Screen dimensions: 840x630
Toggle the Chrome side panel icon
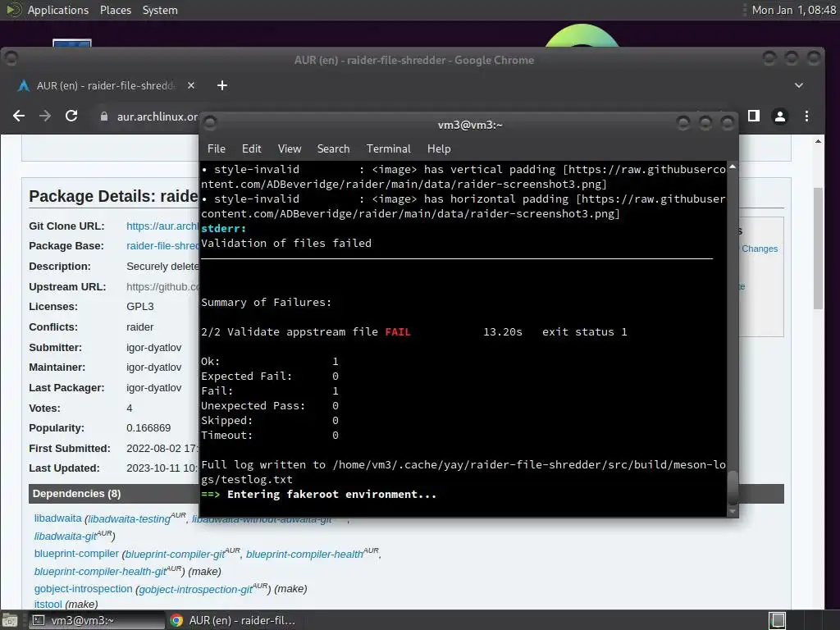pyautogui.click(x=754, y=116)
